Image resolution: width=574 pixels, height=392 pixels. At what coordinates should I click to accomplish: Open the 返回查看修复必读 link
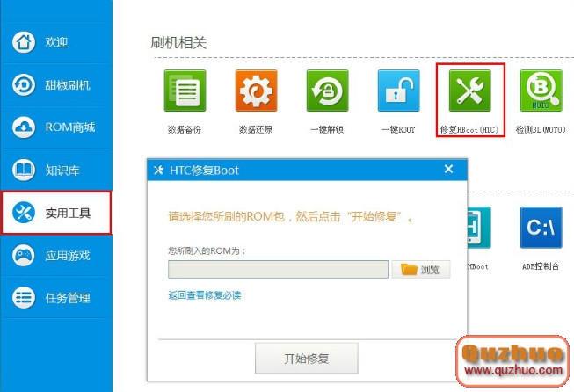(204, 295)
